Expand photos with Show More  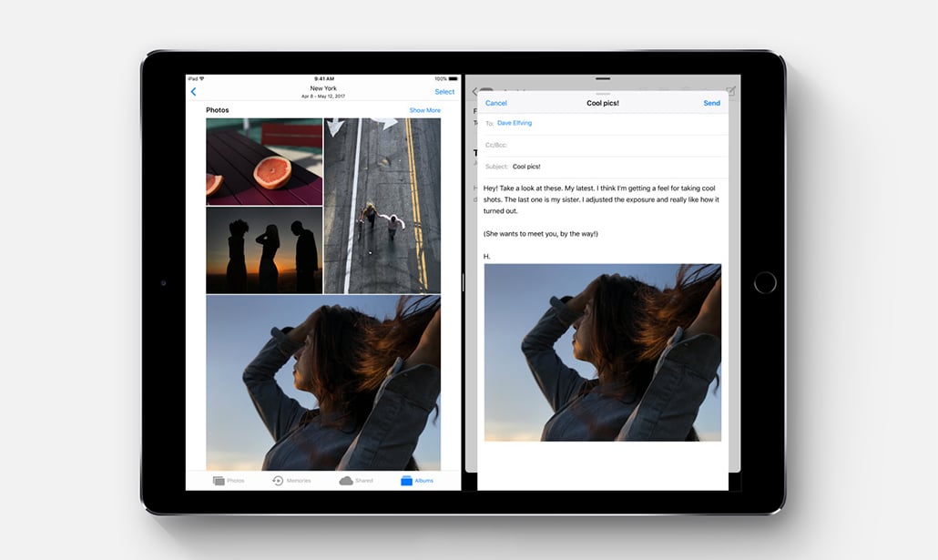point(424,110)
